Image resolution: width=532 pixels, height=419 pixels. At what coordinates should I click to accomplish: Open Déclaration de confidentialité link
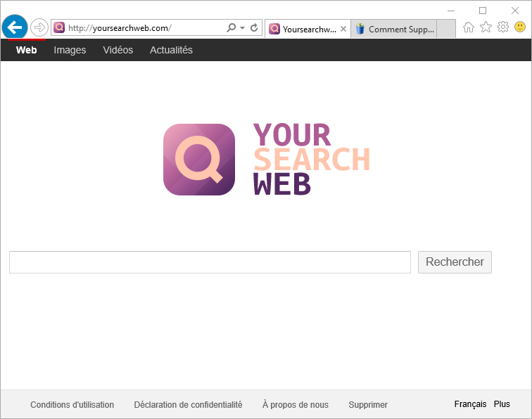tap(189, 404)
